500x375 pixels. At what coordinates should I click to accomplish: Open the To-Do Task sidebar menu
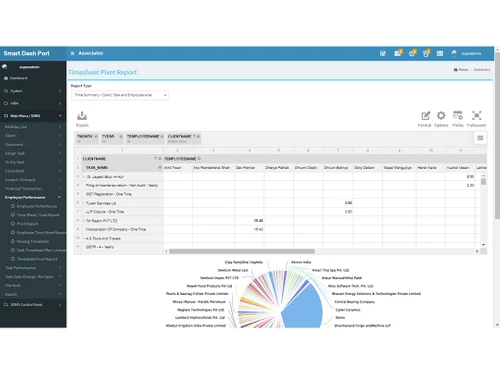[33, 162]
